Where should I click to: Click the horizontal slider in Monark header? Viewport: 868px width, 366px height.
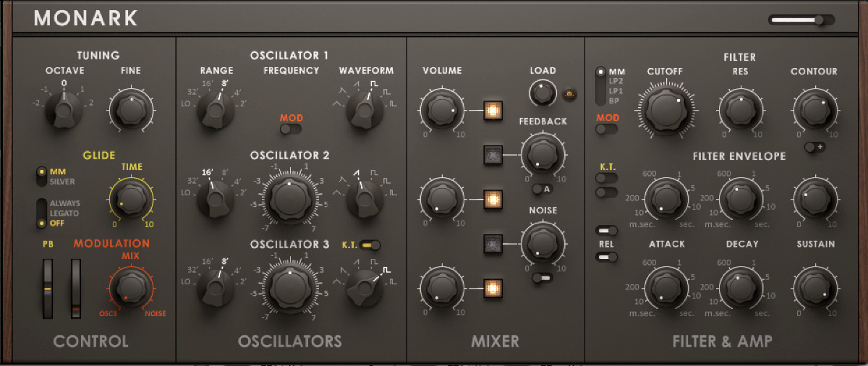click(801, 20)
